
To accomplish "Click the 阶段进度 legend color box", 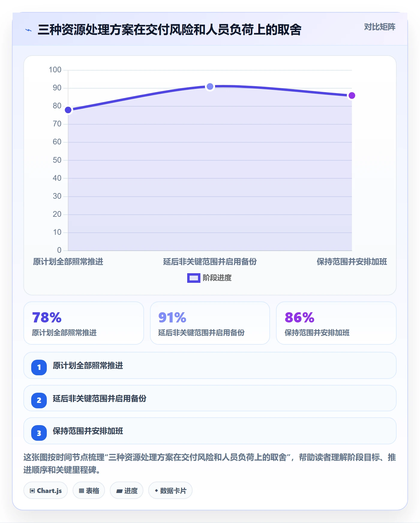I will point(193,278).
